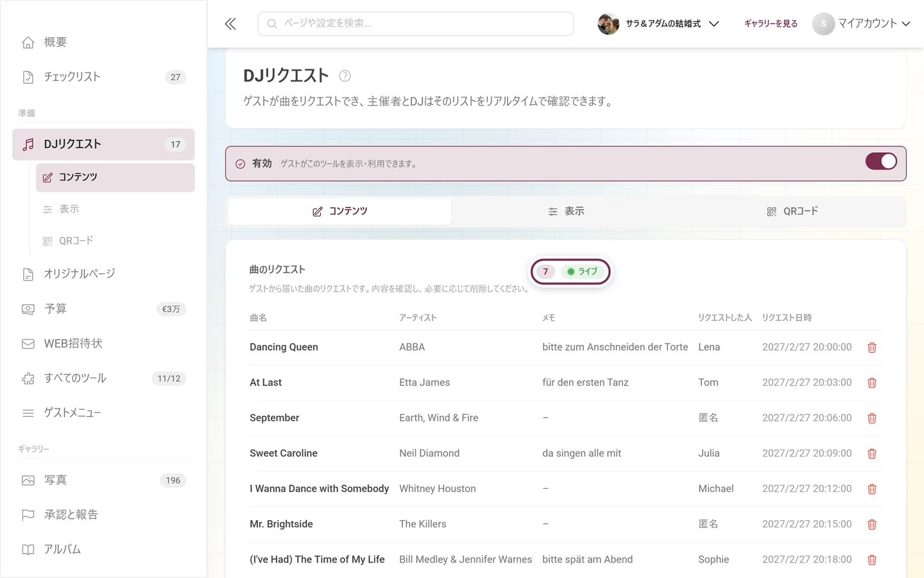Delete the Mr. Brightside request

pyautogui.click(x=872, y=525)
